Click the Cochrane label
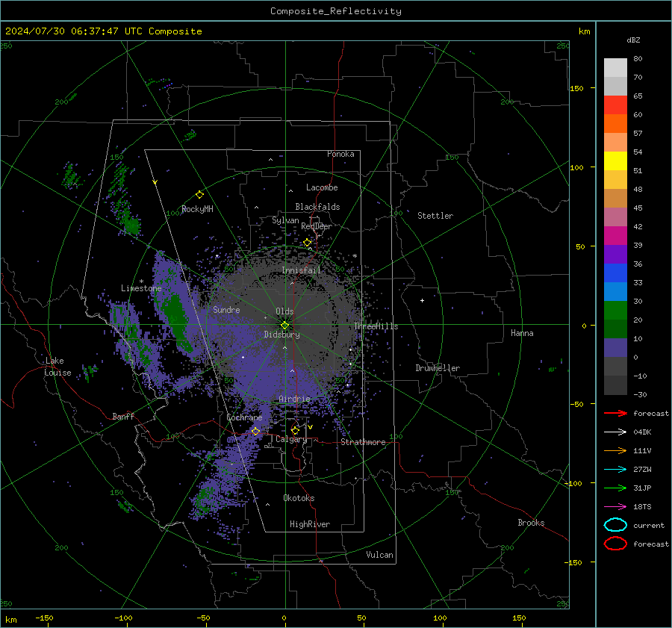Image resolution: width=672 pixels, height=628 pixels. point(244,417)
